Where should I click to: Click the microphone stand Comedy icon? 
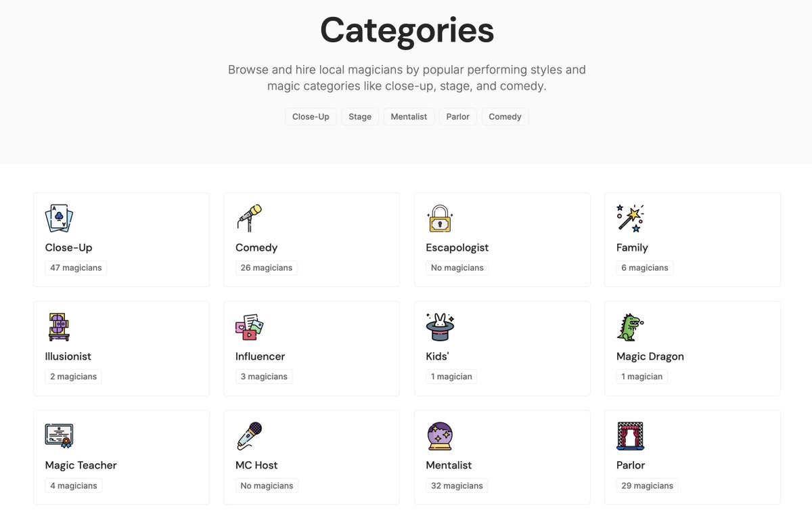[x=249, y=219]
